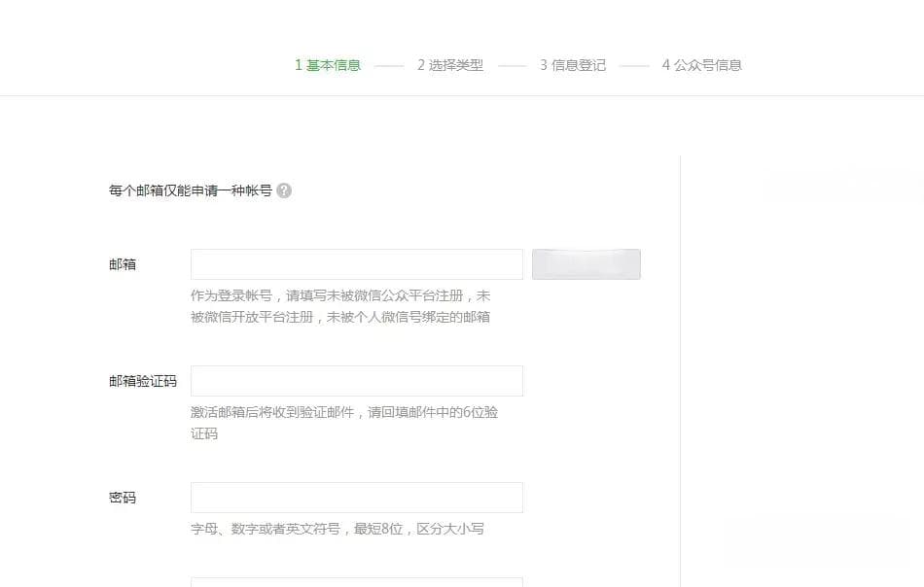
Task: Select step 1 基本信息
Action: point(328,65)
